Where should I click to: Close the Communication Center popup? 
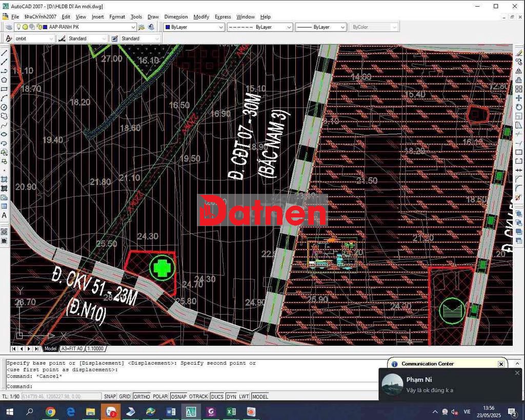501,364
